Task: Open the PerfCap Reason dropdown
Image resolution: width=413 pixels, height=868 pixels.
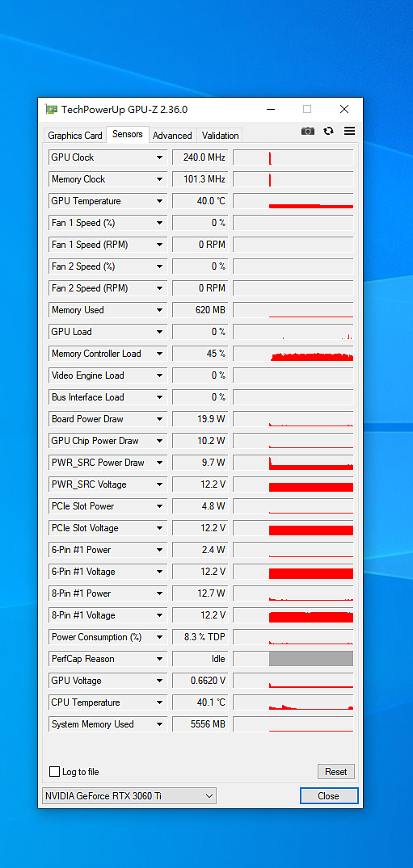Action: (x=160, y=659)
